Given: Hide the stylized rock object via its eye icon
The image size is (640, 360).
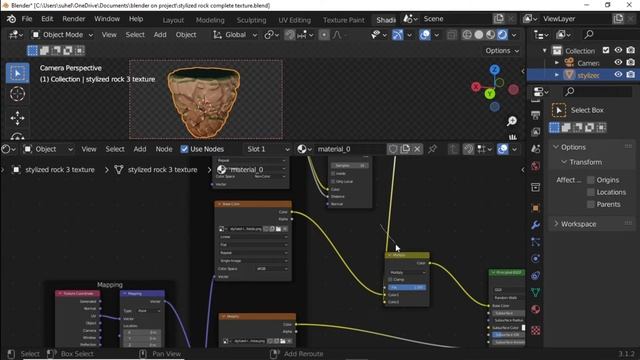Looking at the screenshot, I should pyautogui.click(x=618, y=75).
